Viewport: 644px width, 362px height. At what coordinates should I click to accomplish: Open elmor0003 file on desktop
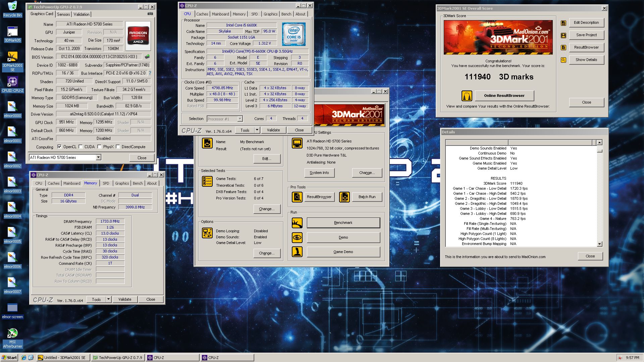click(12, 185)
